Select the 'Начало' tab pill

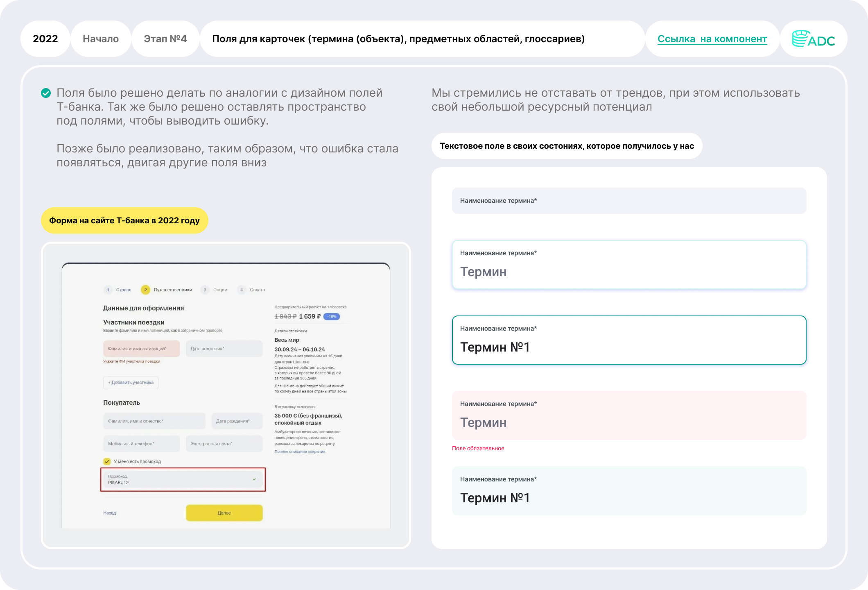coord(101,39)
